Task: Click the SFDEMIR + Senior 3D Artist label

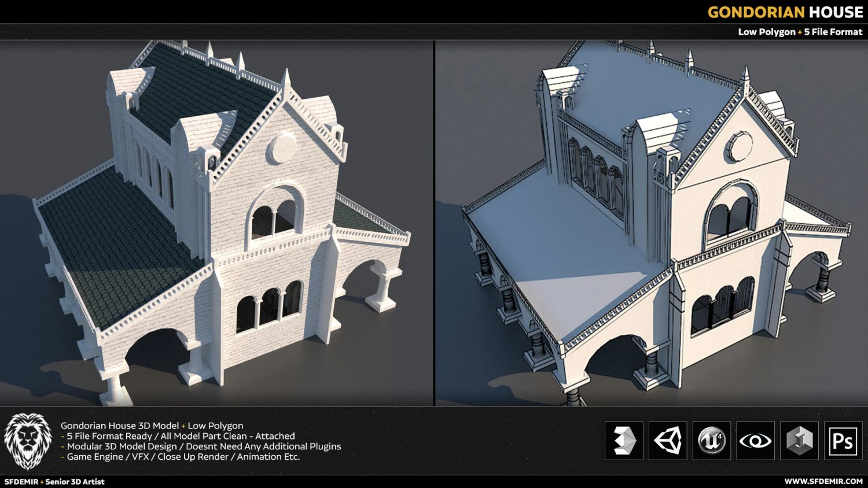Action: pyautogui.click(x=52, y=481)
